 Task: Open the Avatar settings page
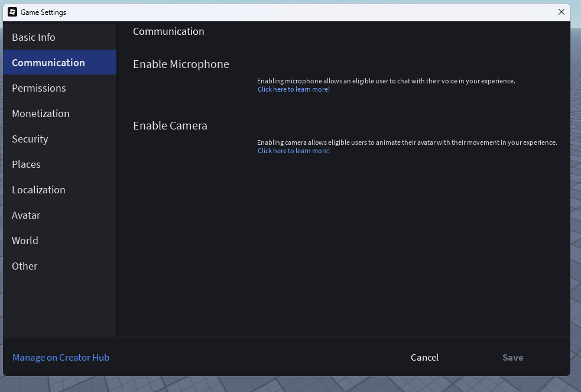[x=26, y=215]
